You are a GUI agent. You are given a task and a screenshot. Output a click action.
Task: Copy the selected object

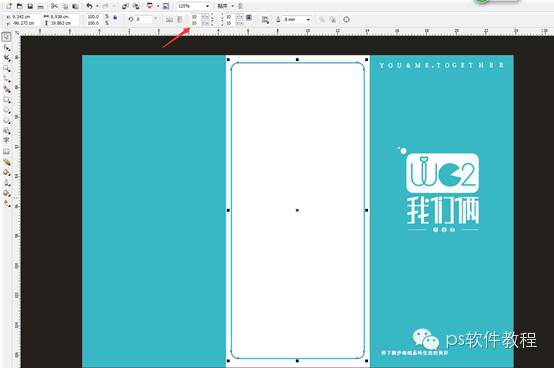(x=65, y=6)
